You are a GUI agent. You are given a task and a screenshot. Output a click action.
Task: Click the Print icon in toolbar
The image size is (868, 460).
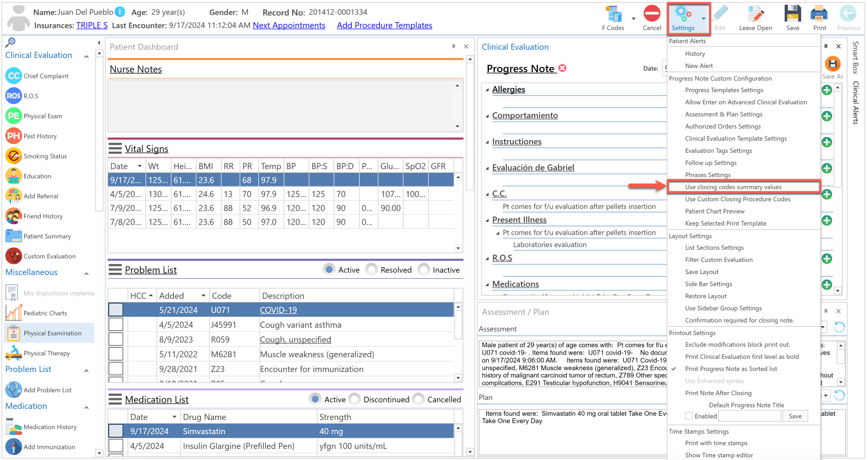tap(819, 14)
